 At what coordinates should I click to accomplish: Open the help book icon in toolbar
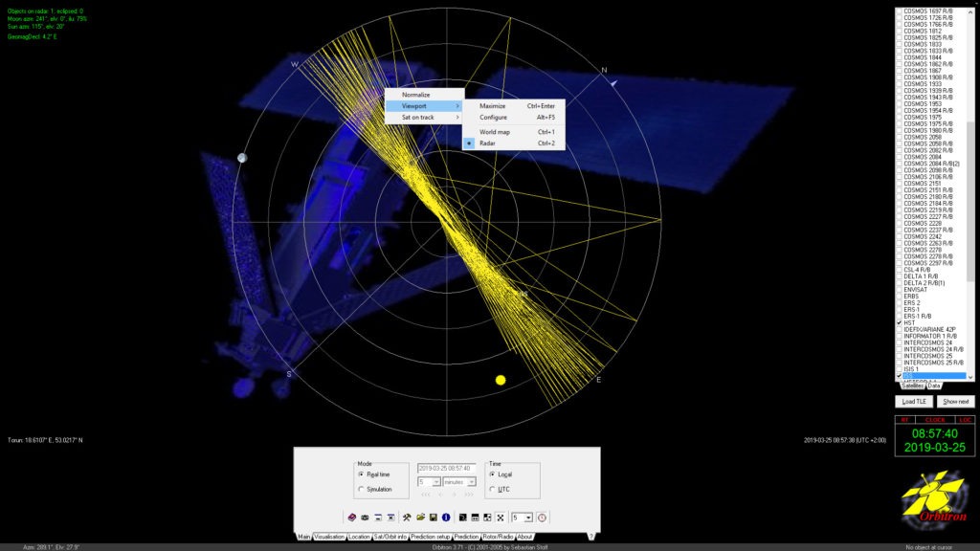(352, 518)
